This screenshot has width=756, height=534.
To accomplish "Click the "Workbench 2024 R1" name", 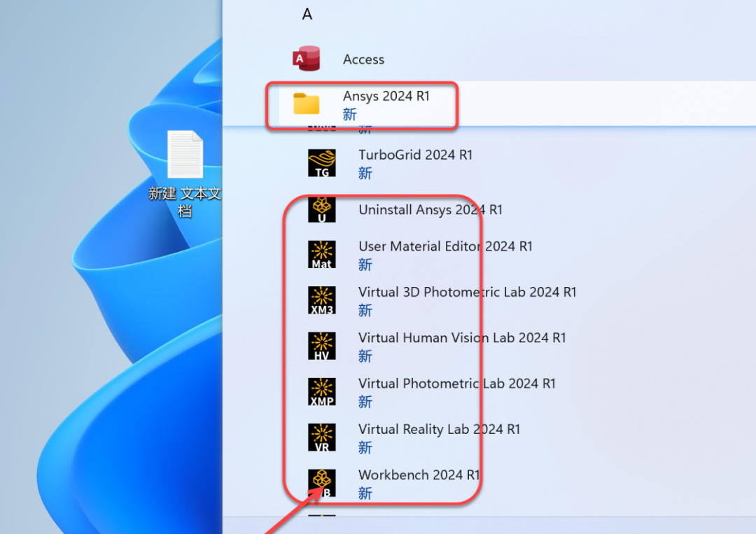I will [x=419, y=475].
